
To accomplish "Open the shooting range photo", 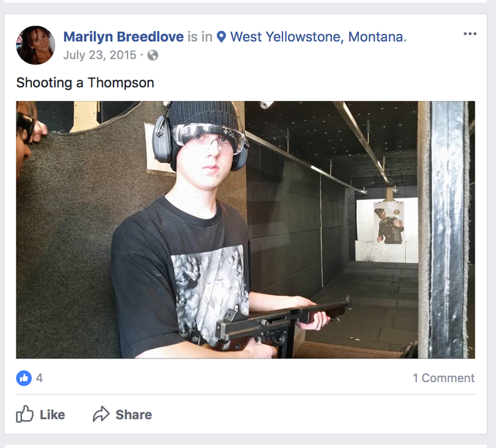I will [x=245, y=230].
